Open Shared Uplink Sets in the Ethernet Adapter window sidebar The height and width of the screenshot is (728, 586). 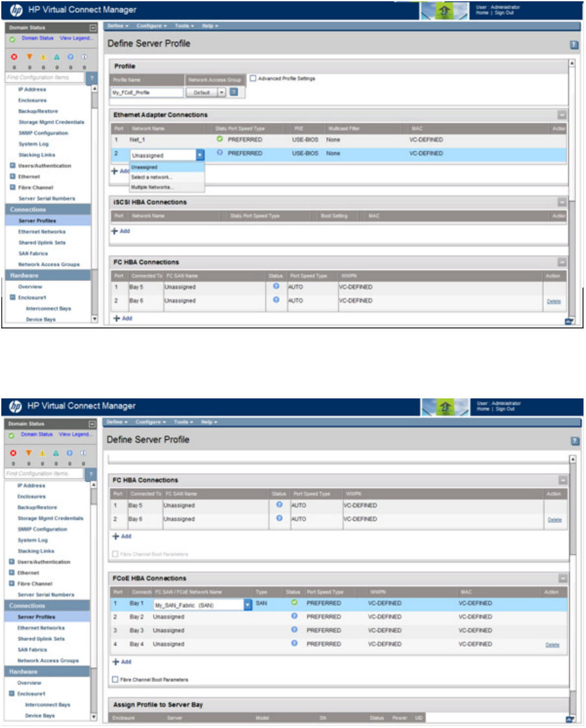point(42,243)
